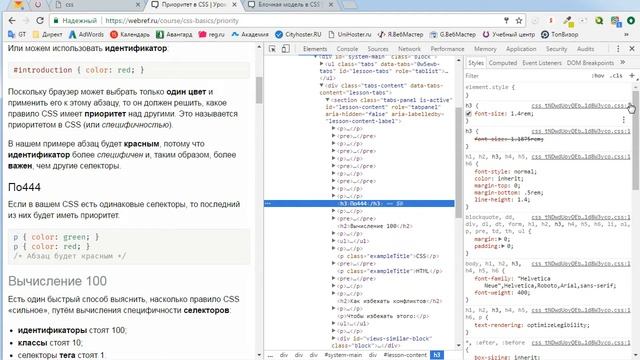Screen dimensions: 640x360
Task: Open the Учебный центр bookmark
Action: coord(509,34)
